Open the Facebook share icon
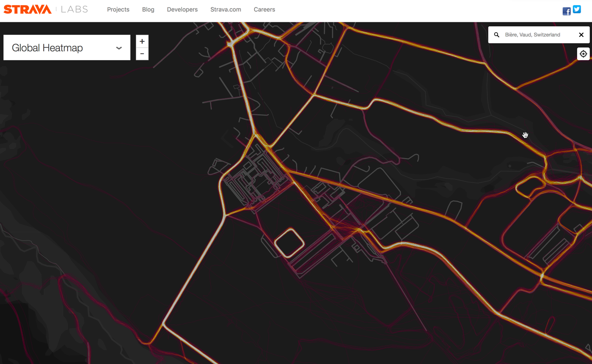Screen dimensions: 592x364 [567, 11]
